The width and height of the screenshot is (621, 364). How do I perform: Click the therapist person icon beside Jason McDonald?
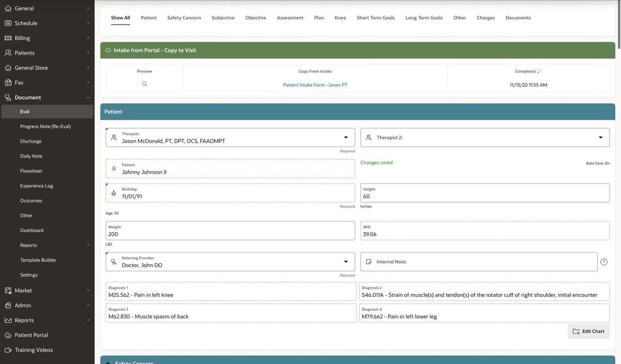pyautogui.click(x=113, y=137)
